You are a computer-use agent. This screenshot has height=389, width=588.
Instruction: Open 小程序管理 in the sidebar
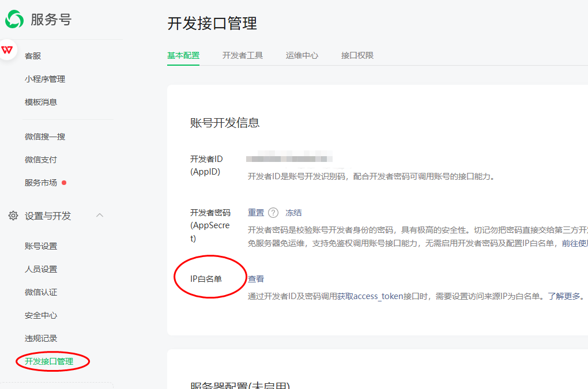pyautogui.click(x=45, y=79)
